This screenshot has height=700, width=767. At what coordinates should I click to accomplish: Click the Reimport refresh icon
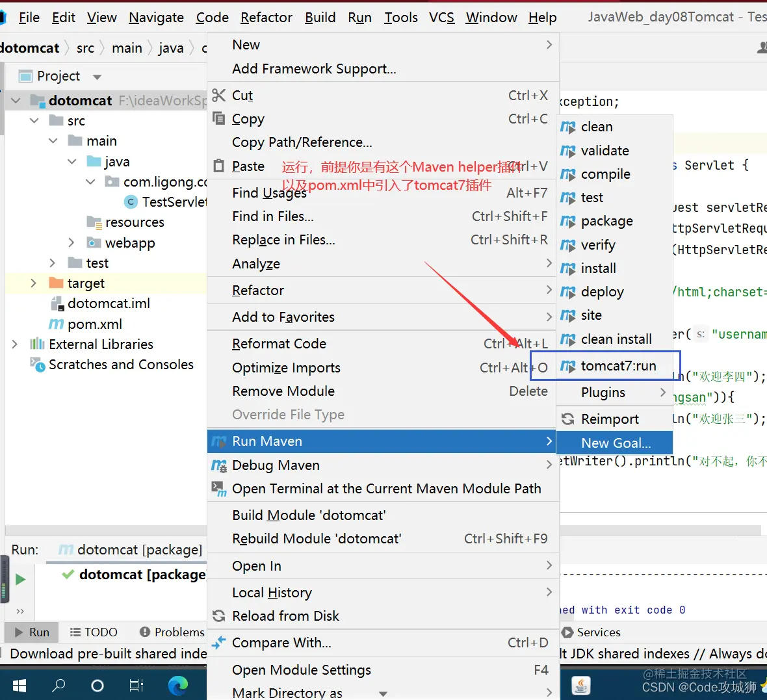tap(567, 419)
